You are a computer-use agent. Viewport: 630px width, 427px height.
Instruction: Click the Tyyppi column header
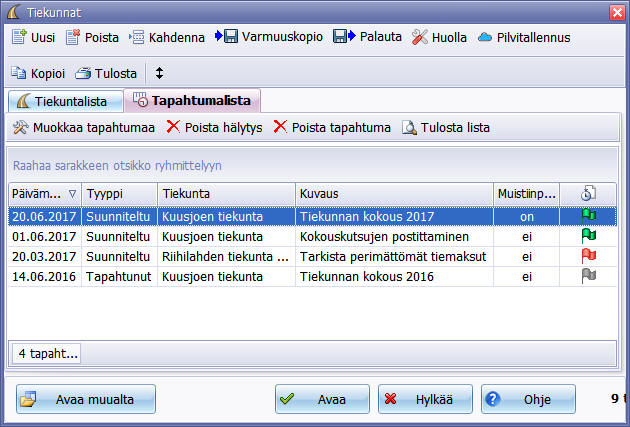(x=119, y=194)
